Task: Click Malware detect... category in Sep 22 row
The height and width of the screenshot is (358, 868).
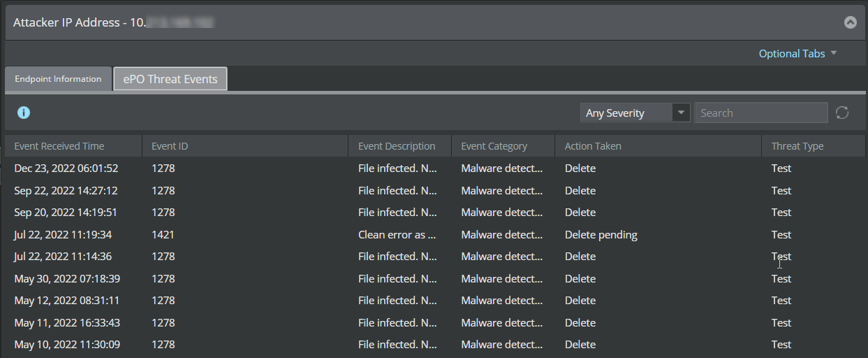Action: [x=502, y=191]
